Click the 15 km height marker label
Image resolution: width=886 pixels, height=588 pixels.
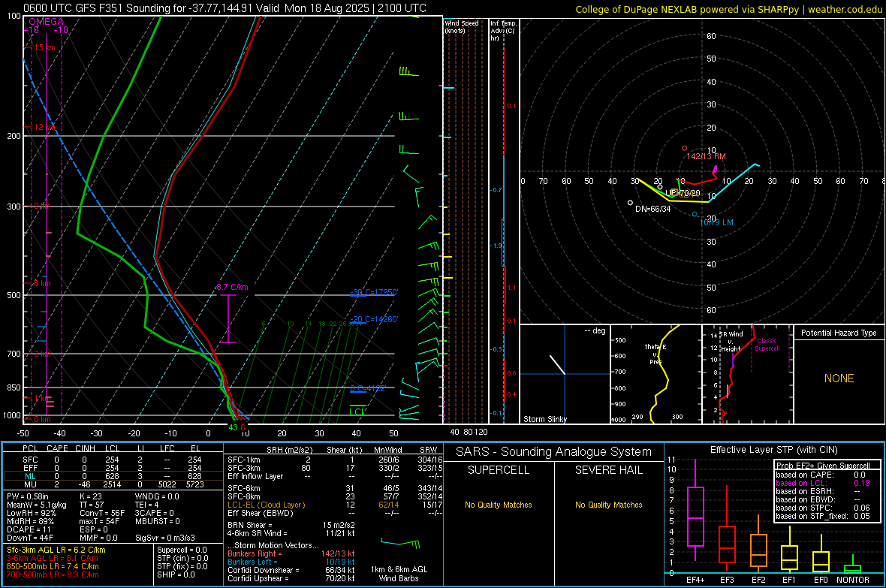44,47
